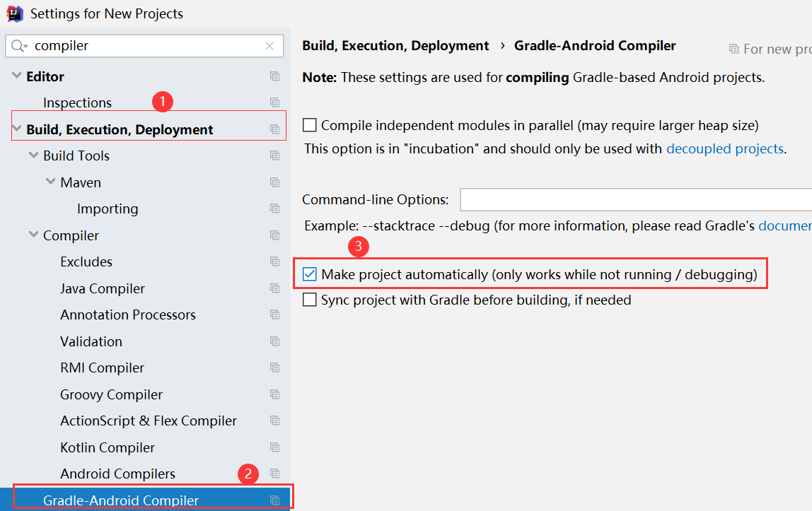812x511 pixels.
Task: Open the Editor settings category
Action: 45,76
